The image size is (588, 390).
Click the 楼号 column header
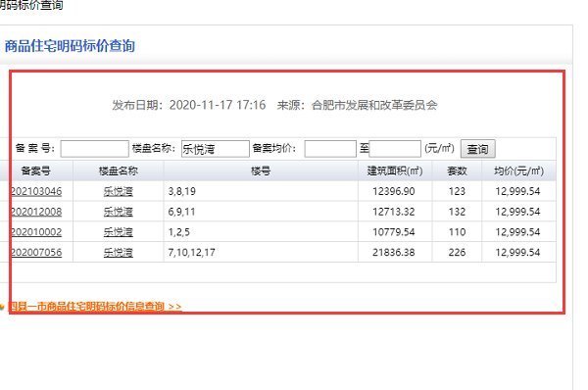coord(261,171)
